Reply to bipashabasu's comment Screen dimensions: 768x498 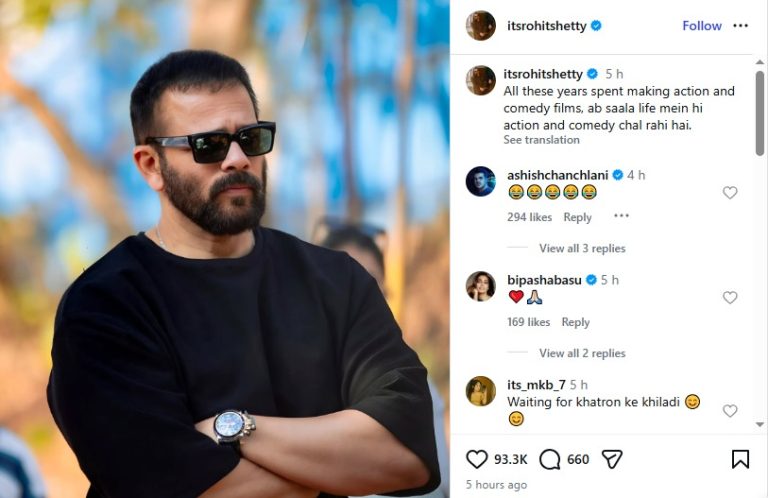pyautogui.click(x=575, y=322)
